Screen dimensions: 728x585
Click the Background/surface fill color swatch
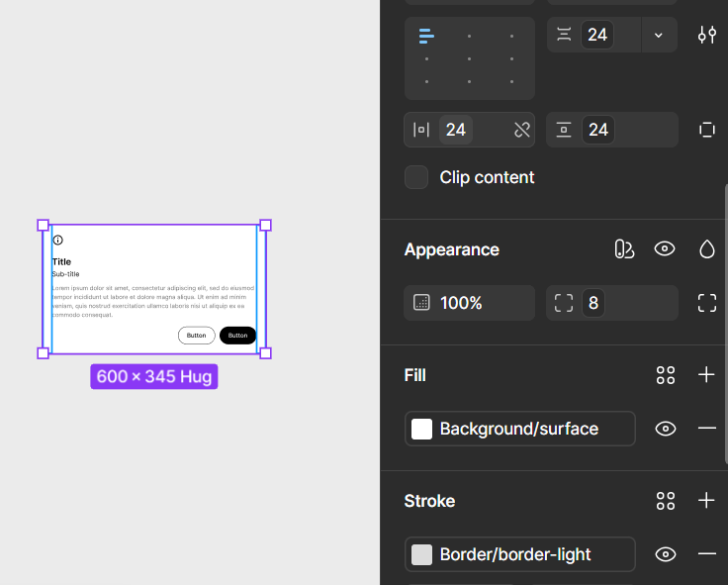(422, 429)
